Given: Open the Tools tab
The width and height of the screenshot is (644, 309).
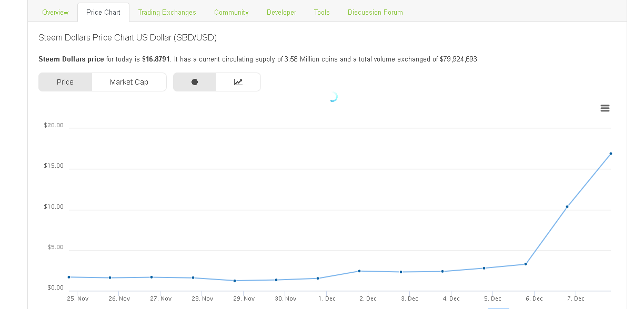Looking at the screenshot, I should [322, 12].
